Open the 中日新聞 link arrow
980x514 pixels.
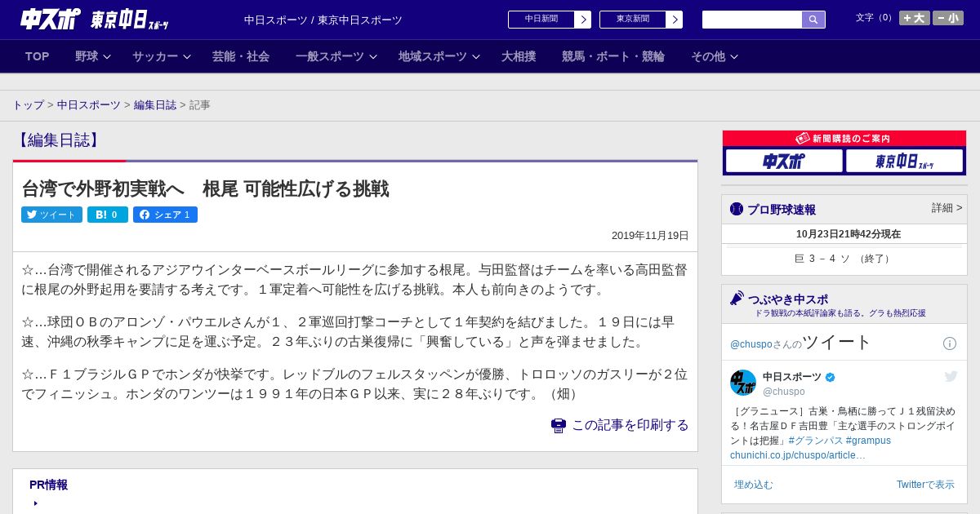pyautogui.click(x=583, y=20)
